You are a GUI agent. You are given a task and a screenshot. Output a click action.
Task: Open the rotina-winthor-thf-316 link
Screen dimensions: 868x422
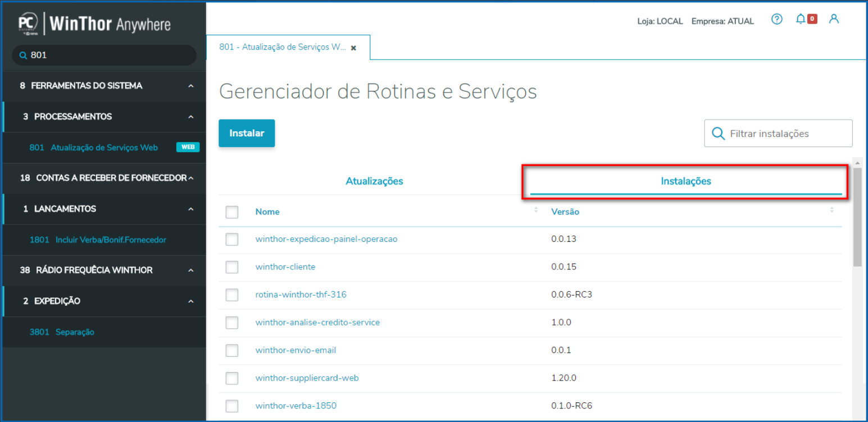(301, 295)
